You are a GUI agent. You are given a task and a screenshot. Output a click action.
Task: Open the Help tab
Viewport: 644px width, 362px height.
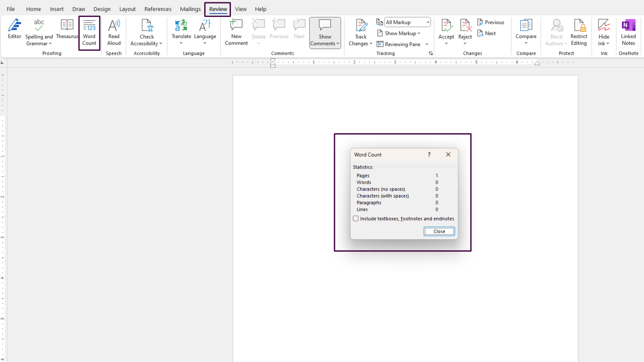[x=261, y=9]
